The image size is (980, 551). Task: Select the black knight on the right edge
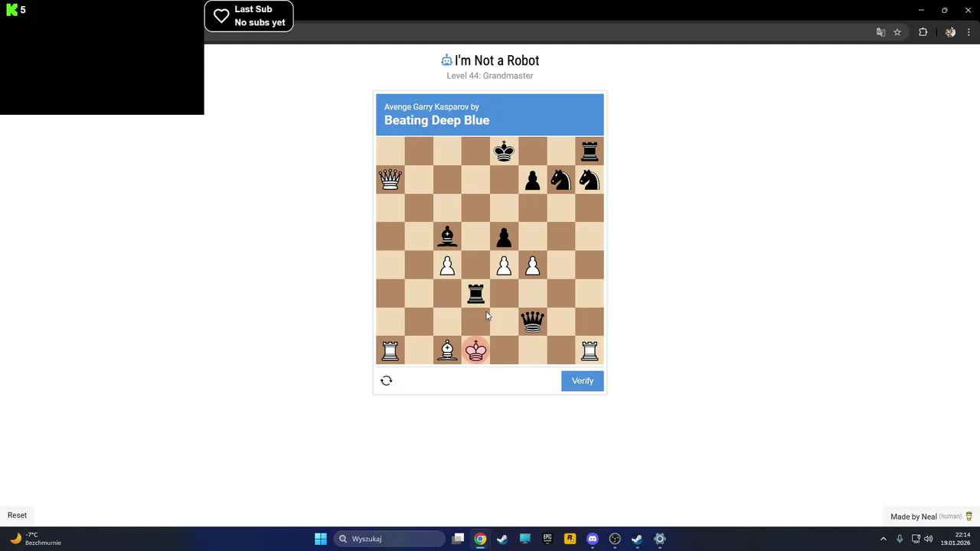pyautogui.click(x=589, y=180)
